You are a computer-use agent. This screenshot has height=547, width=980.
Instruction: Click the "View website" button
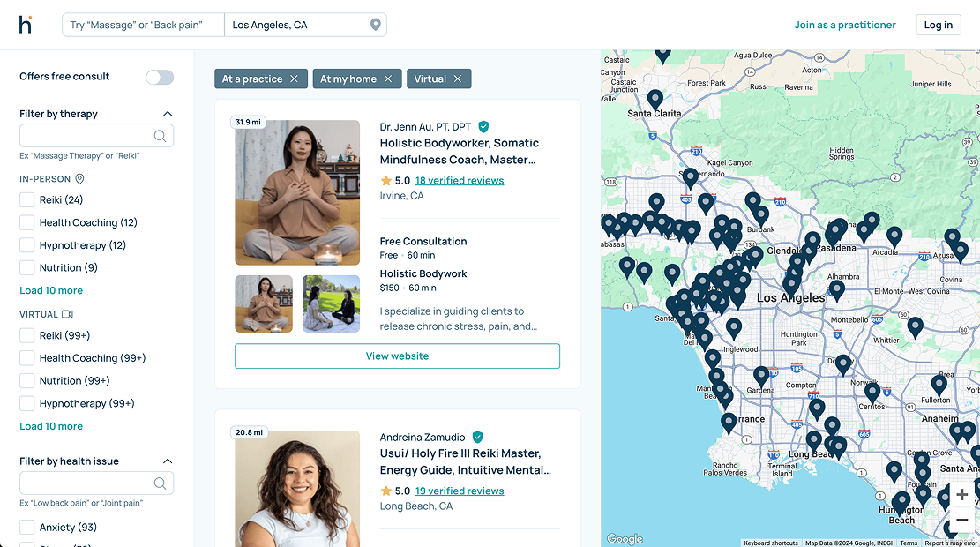(x=398, y=356)
